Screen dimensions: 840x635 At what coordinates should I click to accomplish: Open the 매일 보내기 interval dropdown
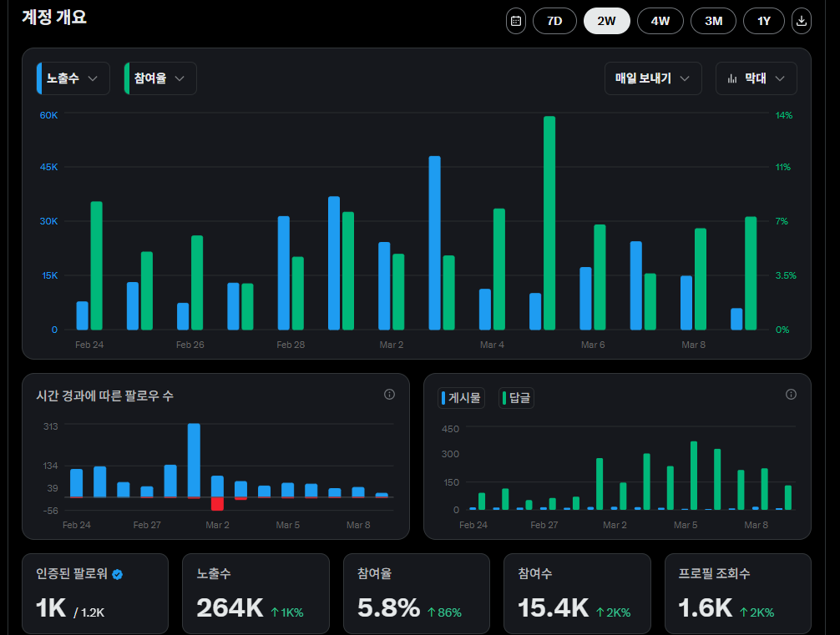pos(653,78)
